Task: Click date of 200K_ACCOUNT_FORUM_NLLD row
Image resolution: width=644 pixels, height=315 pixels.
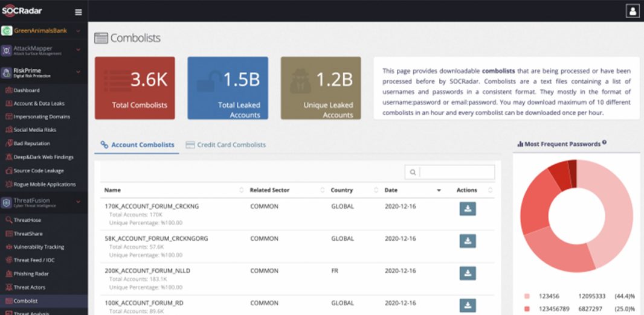Action: (401, 271)
